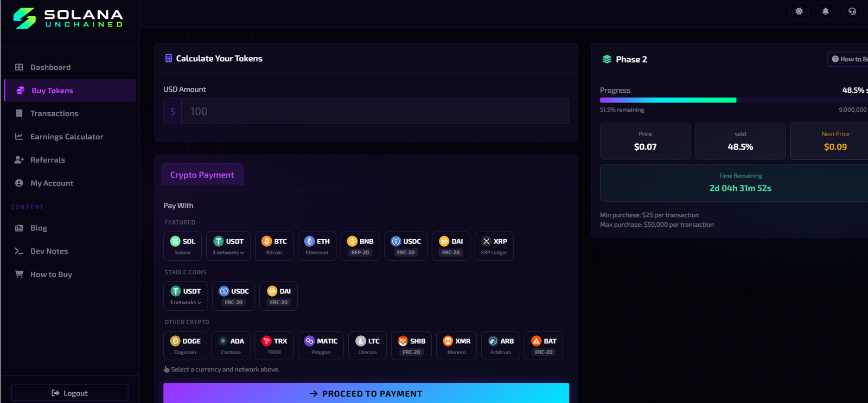868x403 pixels.
Task: Open How to Buy in sidebar
Action: 69,274
